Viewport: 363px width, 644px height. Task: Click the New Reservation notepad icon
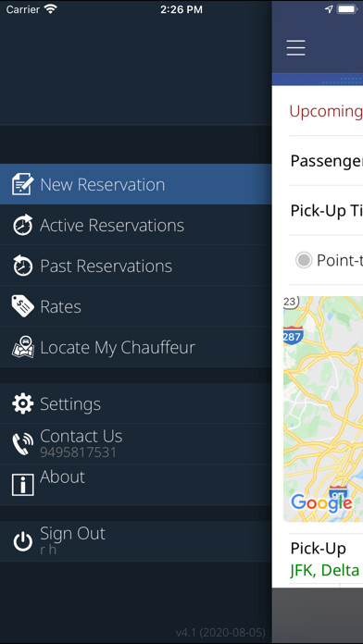pos(22,184)
